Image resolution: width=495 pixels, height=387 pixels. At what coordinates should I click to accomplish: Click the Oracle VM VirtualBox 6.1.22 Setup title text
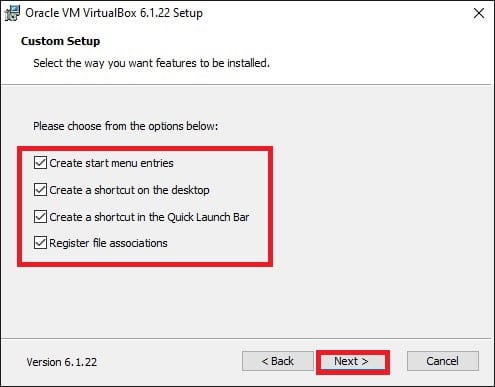click(x=114, y=13)
